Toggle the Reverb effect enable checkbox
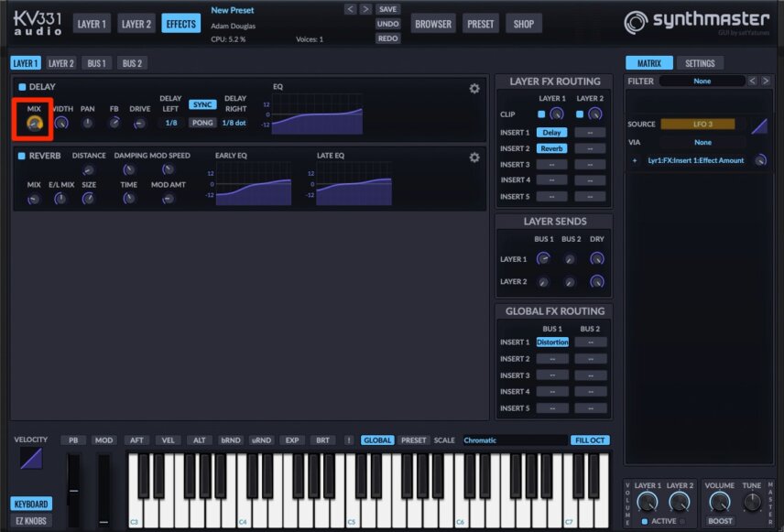Image resolution: width=784 pixels, height=532 pixels. (21, 156)
